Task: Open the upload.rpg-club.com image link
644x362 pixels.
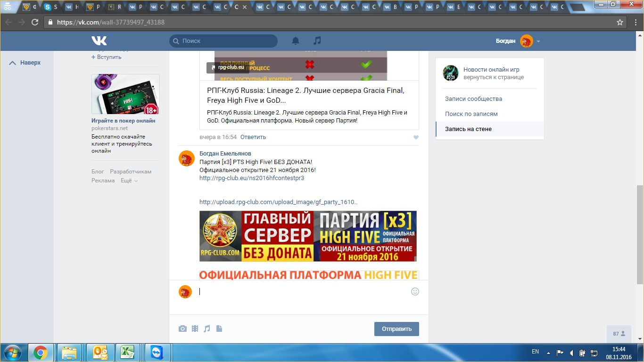Action: tap(278, 202)
